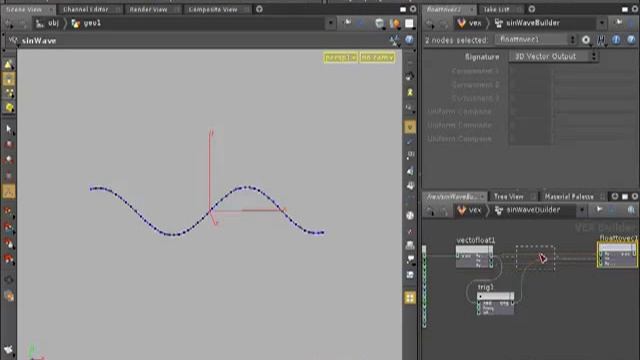
Task: Open the Render View tab
Action: [148, 9]
